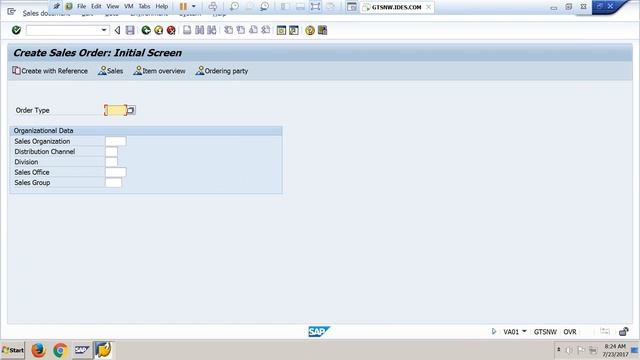Open the VM Tabs menu
Viewport: 640px width, 360px height.
[x=144, y=6]
